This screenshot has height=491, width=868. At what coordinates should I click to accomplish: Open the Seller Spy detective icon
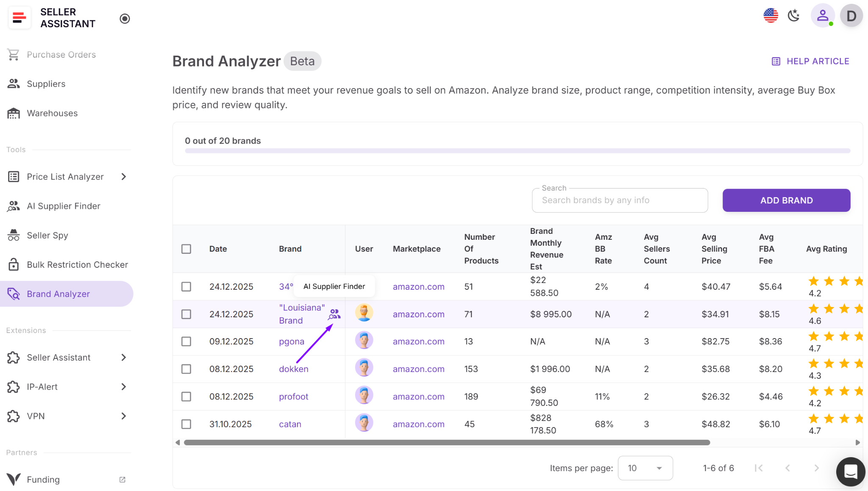[14, 235]
